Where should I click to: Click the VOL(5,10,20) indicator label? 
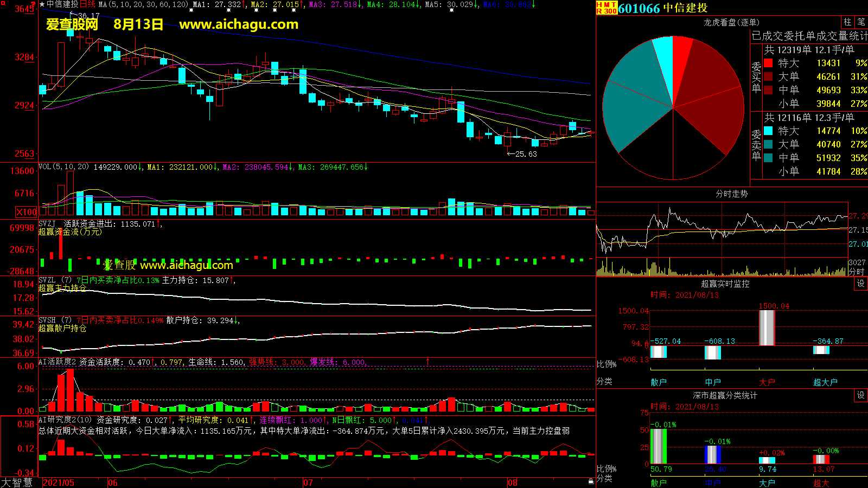click(63, 167)
